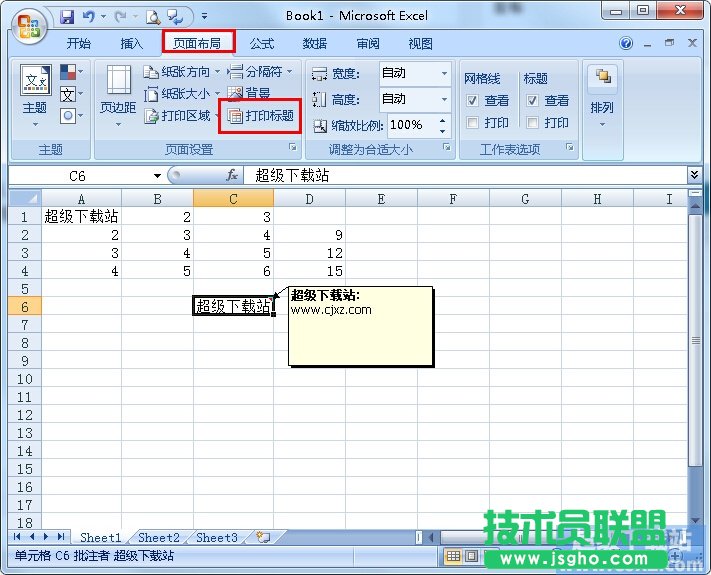Open Margins (页边距) menu
This screenshot has height=575, width=711.
(118, 96)
